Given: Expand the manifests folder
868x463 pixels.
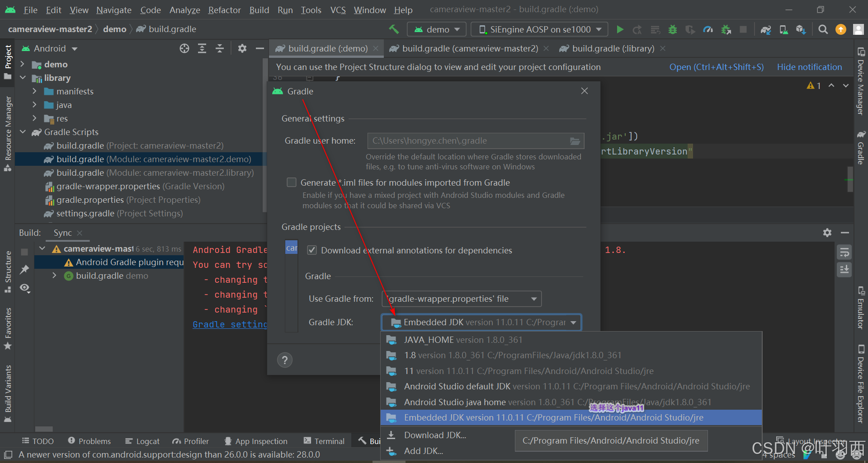Looking at the screenshot, I should click(x=34, y=91).
